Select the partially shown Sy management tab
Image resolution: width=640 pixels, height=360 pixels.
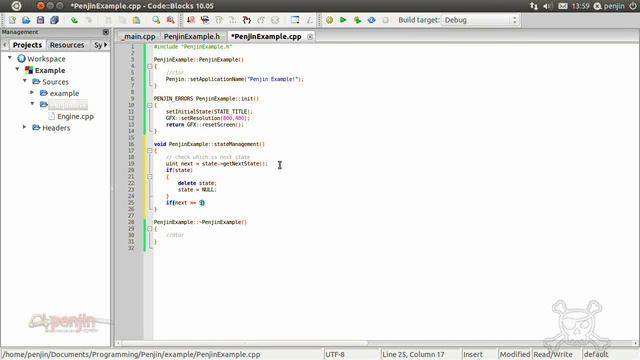[x=98, y=45]
